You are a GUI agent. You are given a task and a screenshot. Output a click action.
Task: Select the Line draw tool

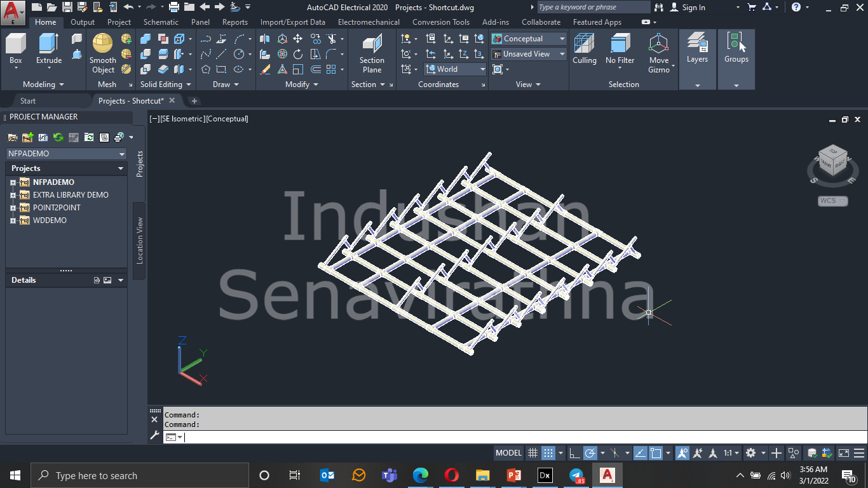coord(221,54)
